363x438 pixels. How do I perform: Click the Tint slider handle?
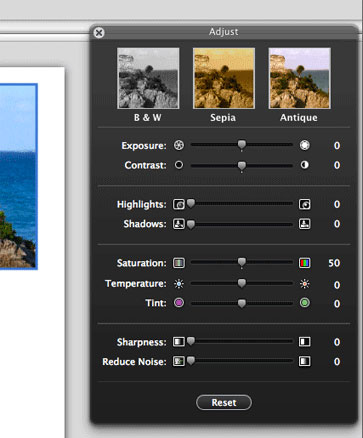(x=242, y=303)
